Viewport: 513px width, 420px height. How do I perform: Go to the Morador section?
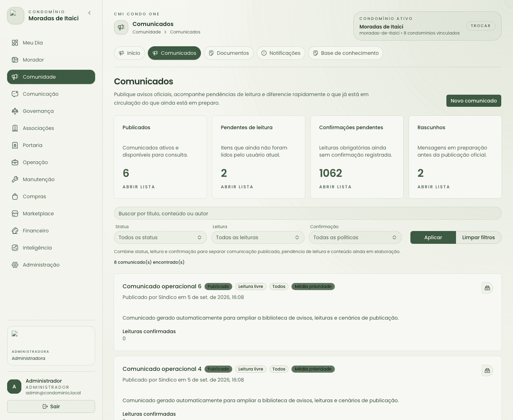[x=51, y=60]
